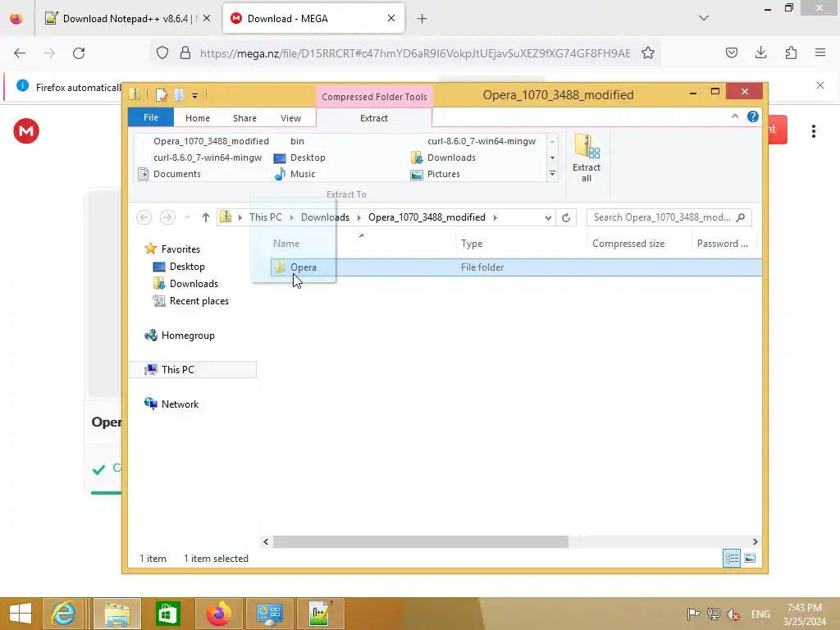Click New folder in the quick access toolbar
The image size is (840, 630).
[179, 95]
